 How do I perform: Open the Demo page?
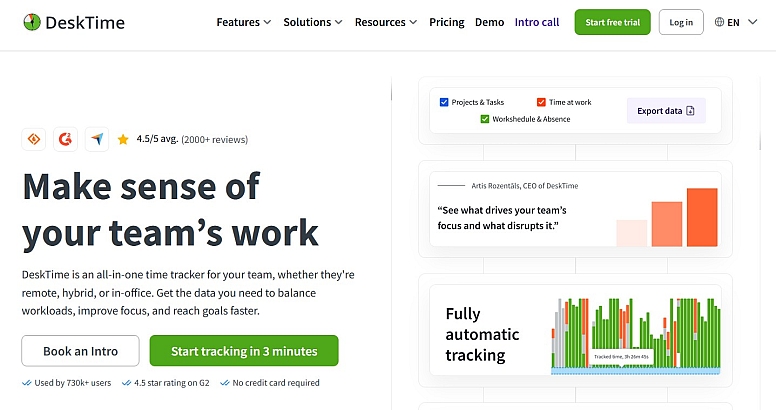click(x=489, y=22)
